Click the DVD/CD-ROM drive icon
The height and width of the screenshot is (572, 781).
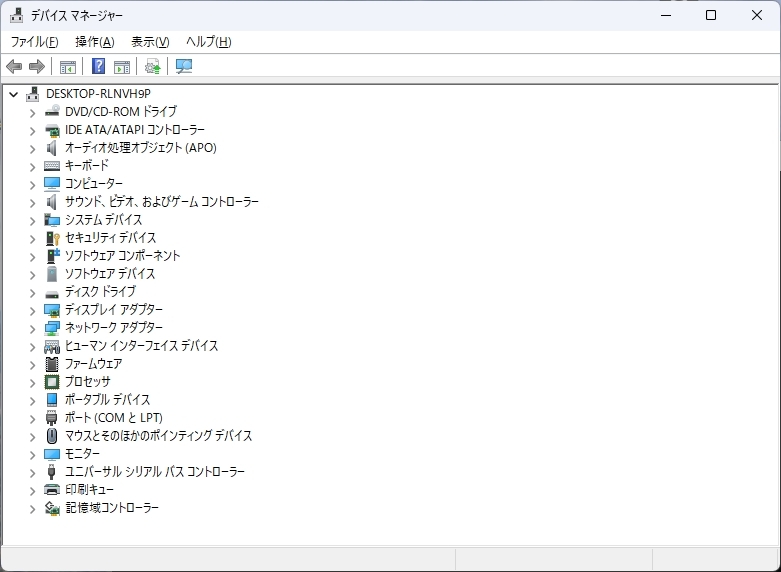52,112
